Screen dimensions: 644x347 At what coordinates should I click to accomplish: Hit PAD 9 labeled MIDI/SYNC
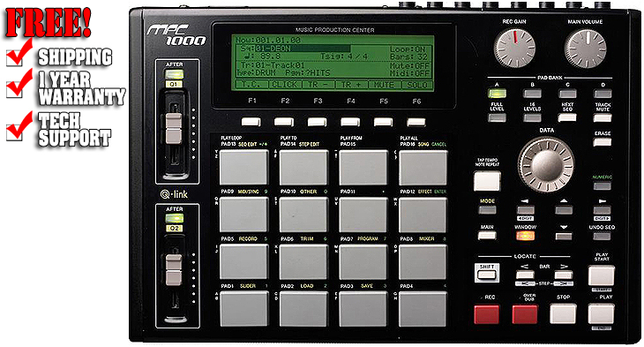click(x=243, y=215)
